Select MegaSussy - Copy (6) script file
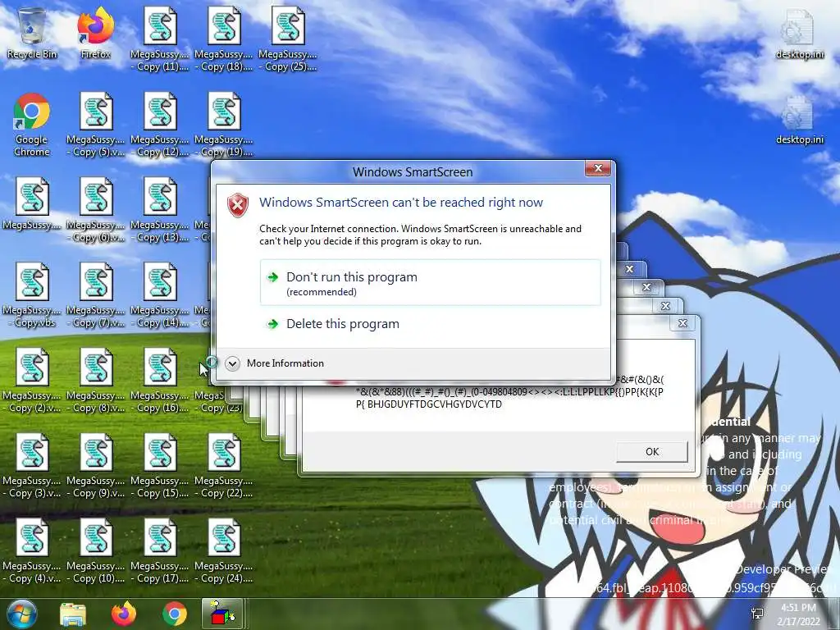Viewport: 840px width, 630px height. point(96,209)
